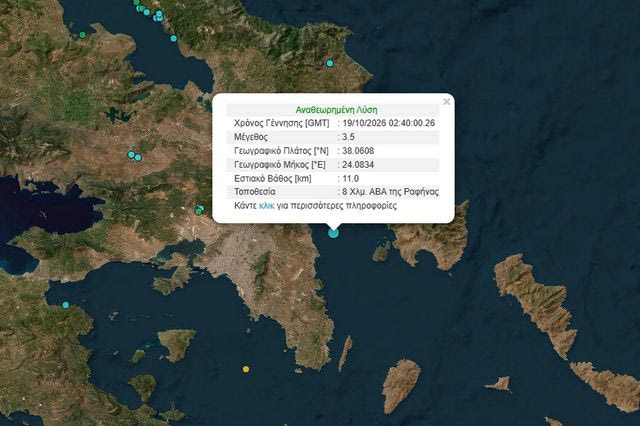Select the blue marker in the northern channel
The image size is (640, 426).
click(174, 38)
